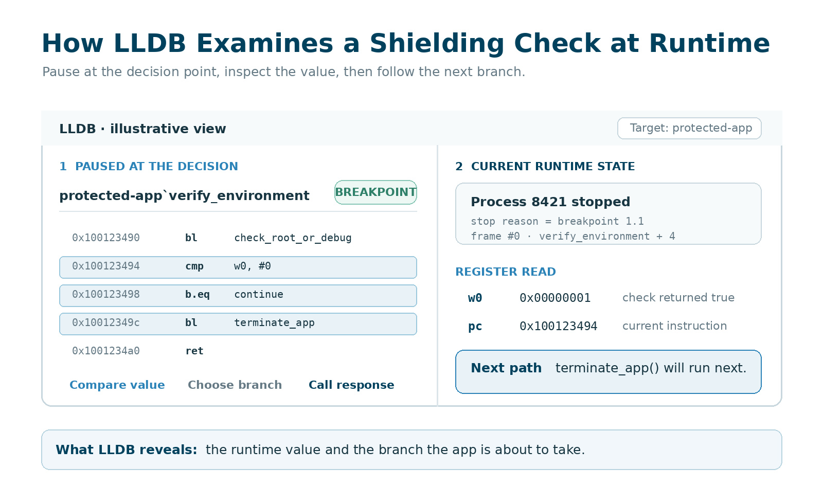Viewport: 823px width, 504px height.
Task: Select the b.eq continue instruction row
Action: [238, 296]
